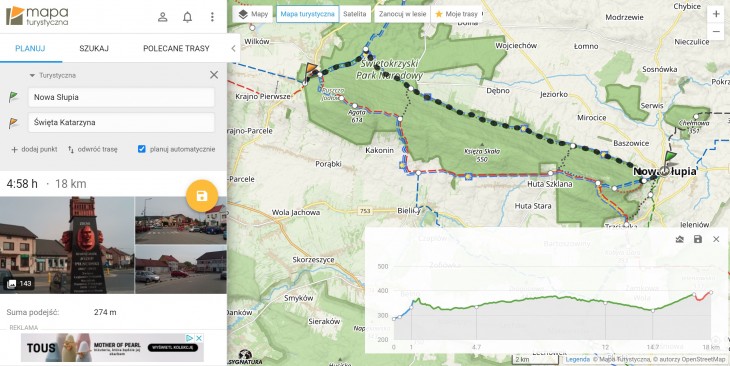The width and height of the screenshot is (730, 366).
Task: Zoom in the map with plus
Action: [716, 14]
